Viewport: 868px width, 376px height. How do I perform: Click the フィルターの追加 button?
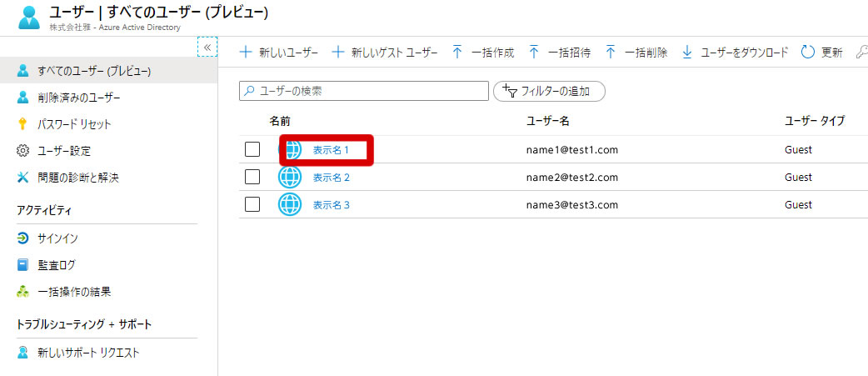coord(549,91)
